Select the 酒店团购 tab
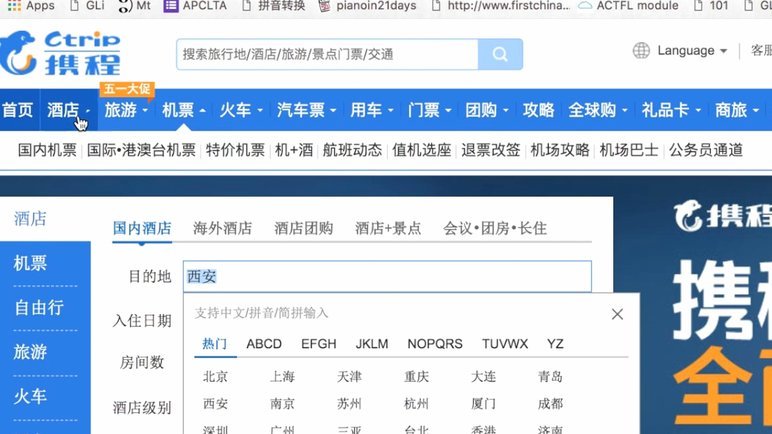The height and width of the screenshot is (434, 772). pos(303,228)
